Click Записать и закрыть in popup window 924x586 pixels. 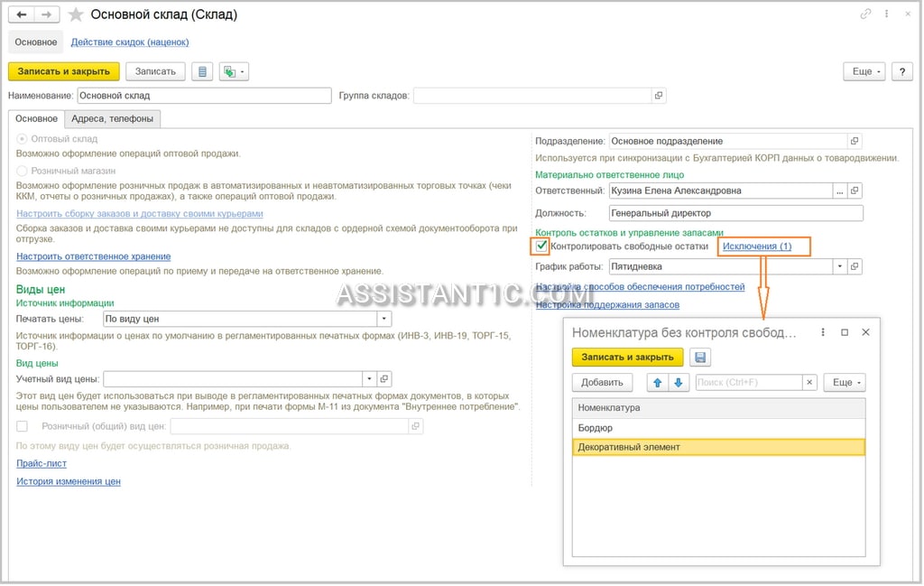(x=628, y=358)
